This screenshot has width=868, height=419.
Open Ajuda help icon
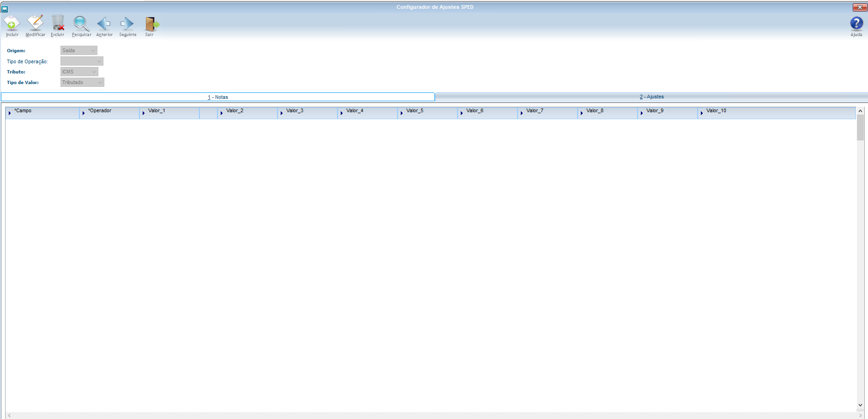856,23
